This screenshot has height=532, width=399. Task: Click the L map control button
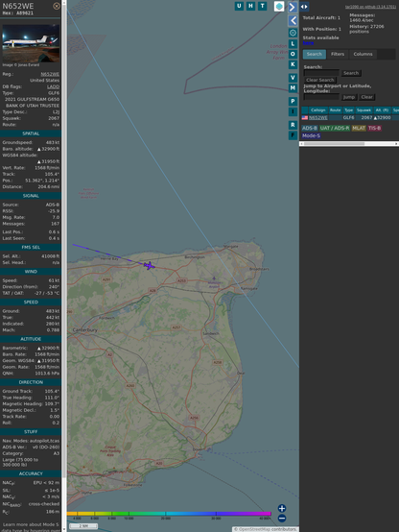[293, 44]
